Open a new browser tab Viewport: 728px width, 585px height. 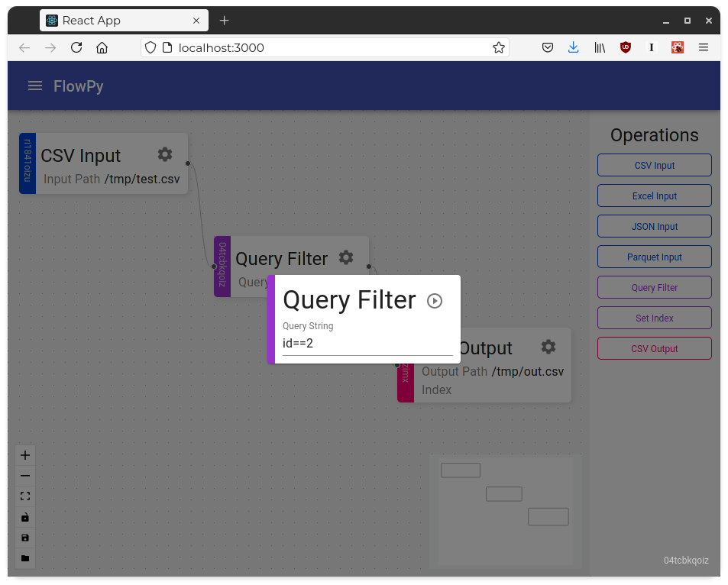point(224,21)
